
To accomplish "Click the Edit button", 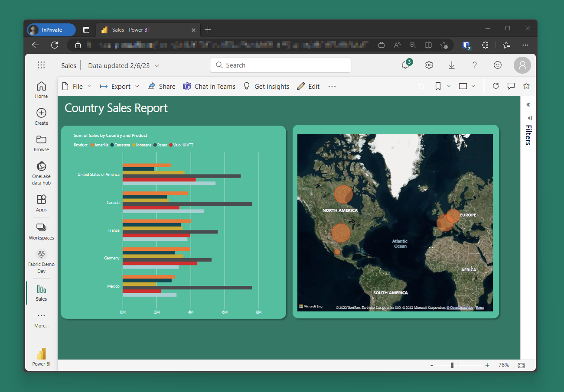I will (x=308, y=86).
